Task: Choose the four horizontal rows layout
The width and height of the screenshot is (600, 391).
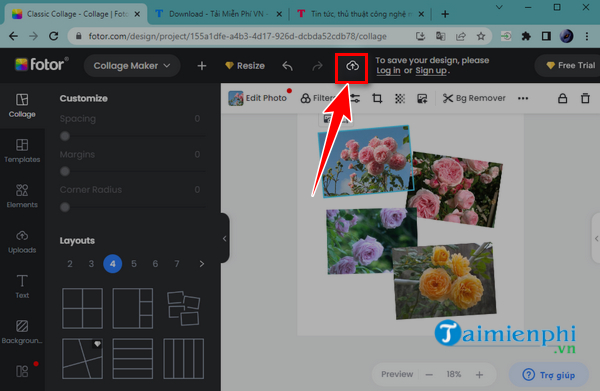Action: (133, 358)
